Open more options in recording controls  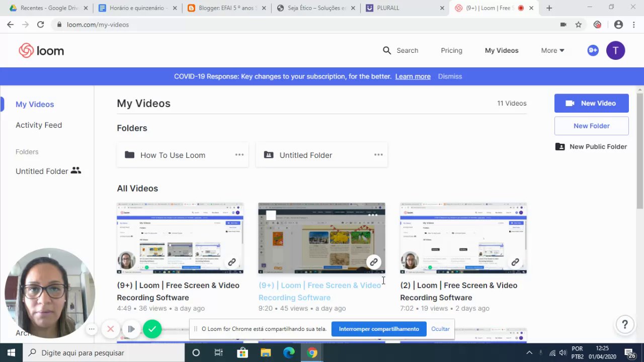92,329
